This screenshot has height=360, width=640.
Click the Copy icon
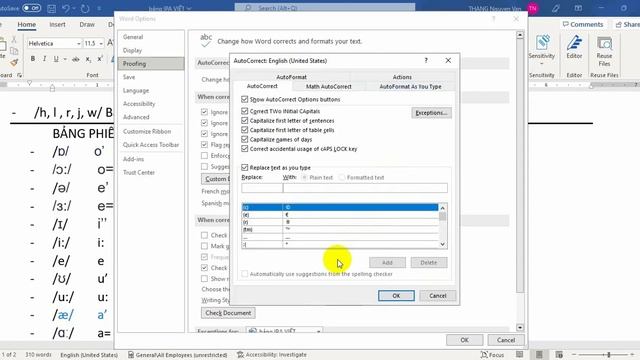(x=14, y=51)
